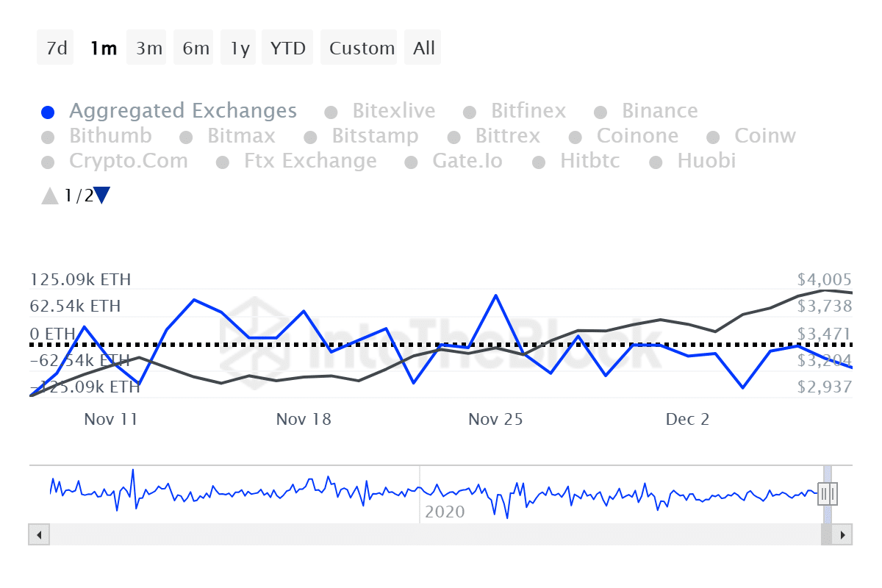Click next legend page down arrow
882x588 pixels.
pyautogui.click(x=102, y=196)
